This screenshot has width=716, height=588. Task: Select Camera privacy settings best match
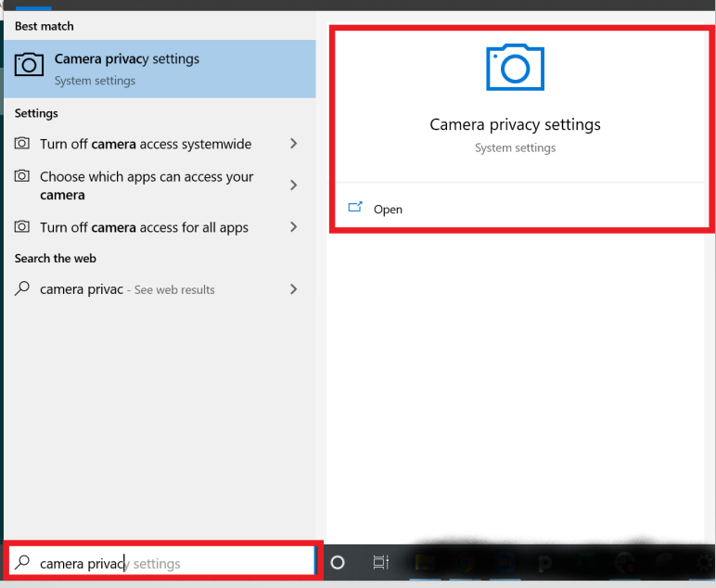pyautogui.click(x=160, y=69)
